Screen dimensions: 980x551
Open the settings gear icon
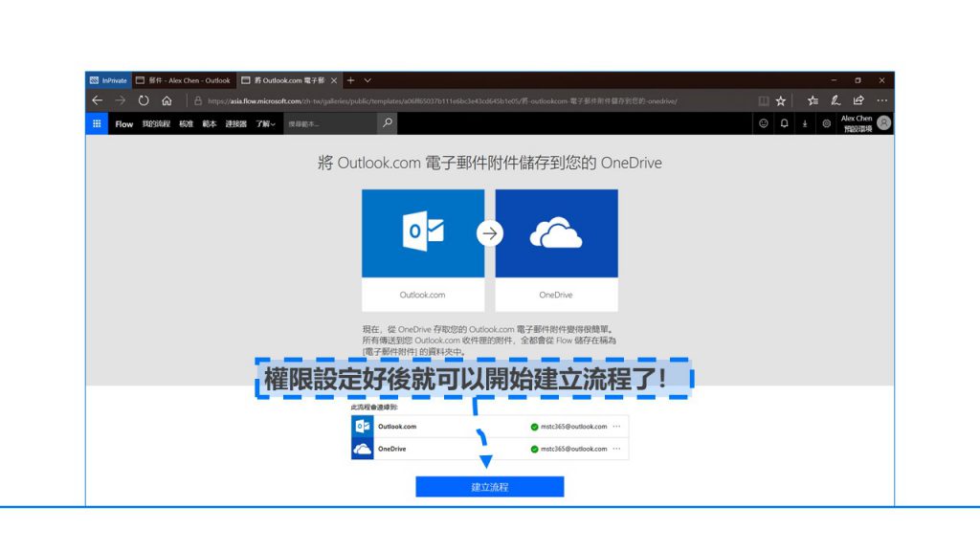826,123
